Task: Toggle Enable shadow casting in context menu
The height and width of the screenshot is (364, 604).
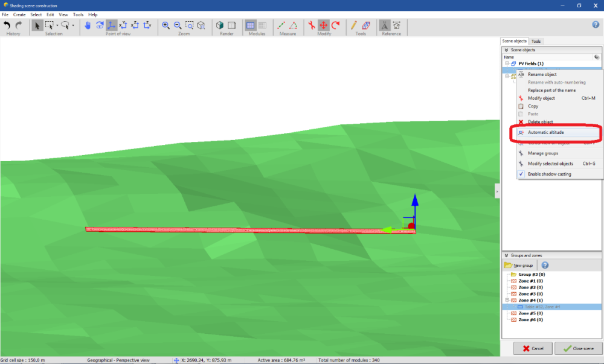Action: tap(549, 174)
